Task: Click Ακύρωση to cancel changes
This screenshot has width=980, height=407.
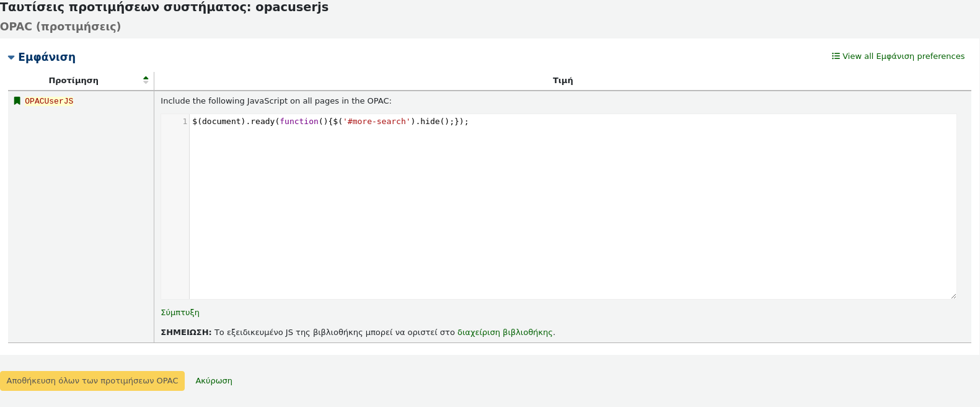Action: [x=214, y=381]
